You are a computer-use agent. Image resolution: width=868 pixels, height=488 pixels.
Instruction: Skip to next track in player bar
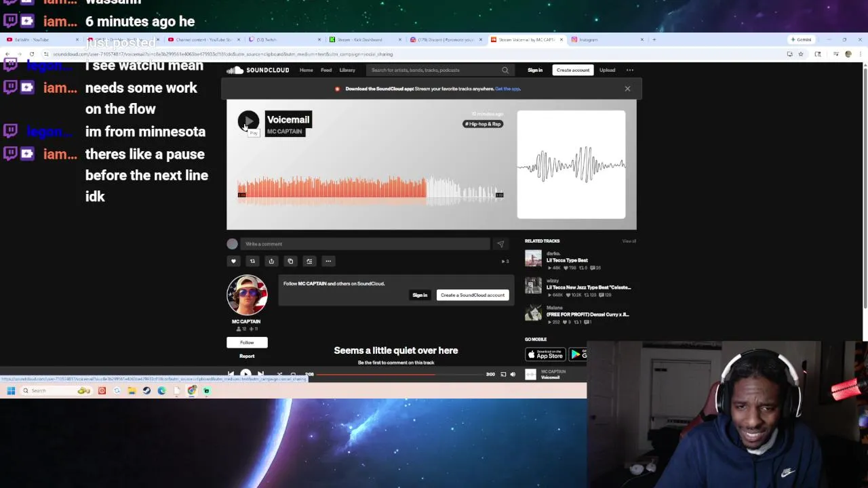(260, 374)
